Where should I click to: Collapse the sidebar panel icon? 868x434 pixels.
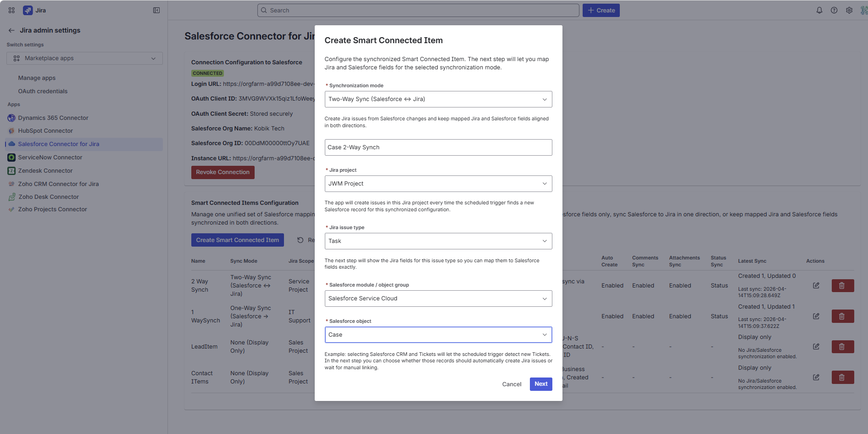[156, 10]
